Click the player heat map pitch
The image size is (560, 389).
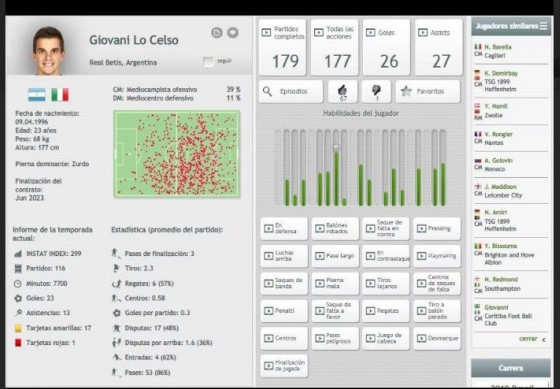(177, 154)
